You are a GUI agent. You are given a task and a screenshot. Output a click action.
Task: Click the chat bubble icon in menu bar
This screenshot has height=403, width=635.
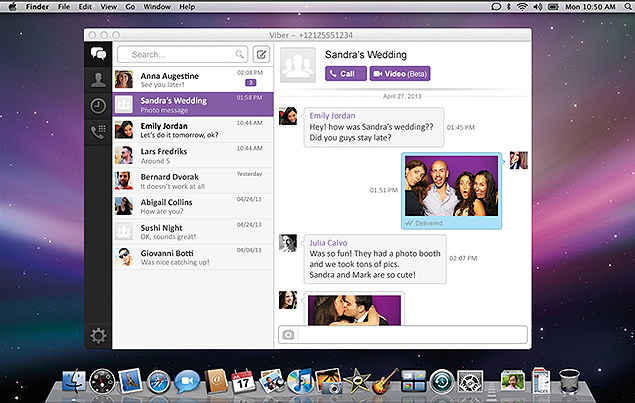(x=496, y=6)
